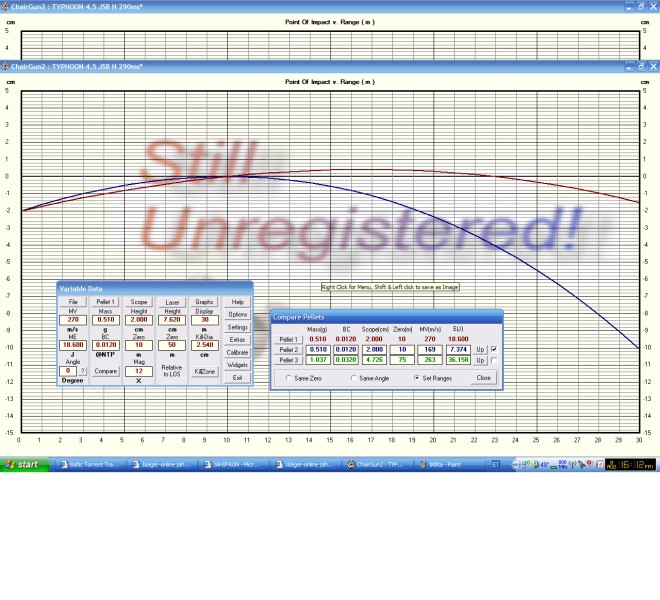660x600 pixels.
Task: Click the Pellet 1 button in Variable Data
Action: [106, 301]
